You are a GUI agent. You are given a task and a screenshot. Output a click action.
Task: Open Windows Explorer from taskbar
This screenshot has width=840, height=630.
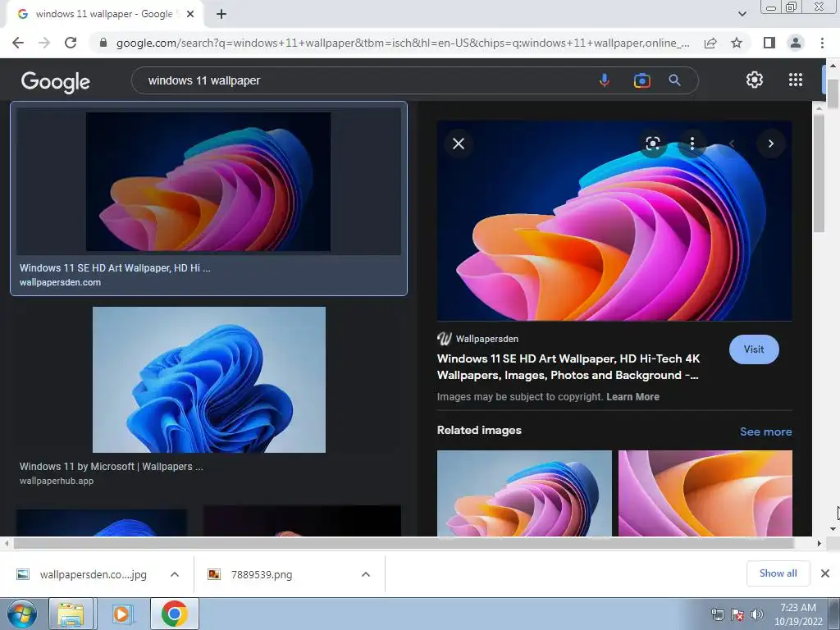pyautogui.click(x=71, y=614)
